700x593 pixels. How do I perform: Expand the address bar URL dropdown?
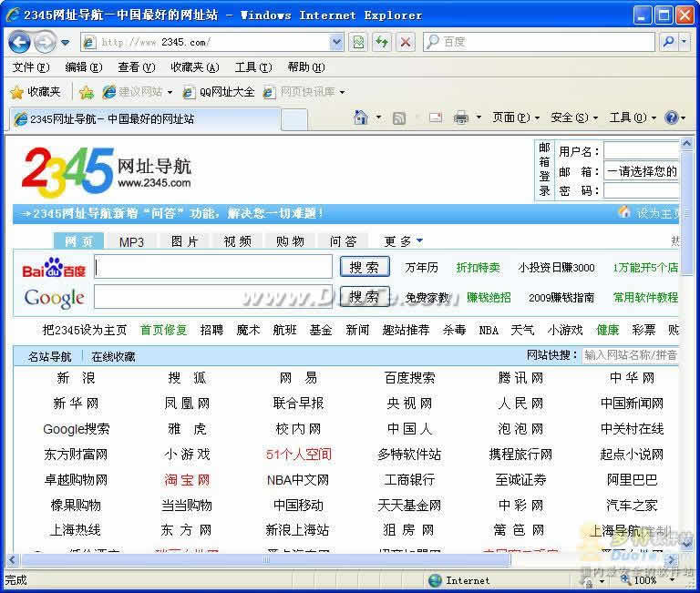336,43
